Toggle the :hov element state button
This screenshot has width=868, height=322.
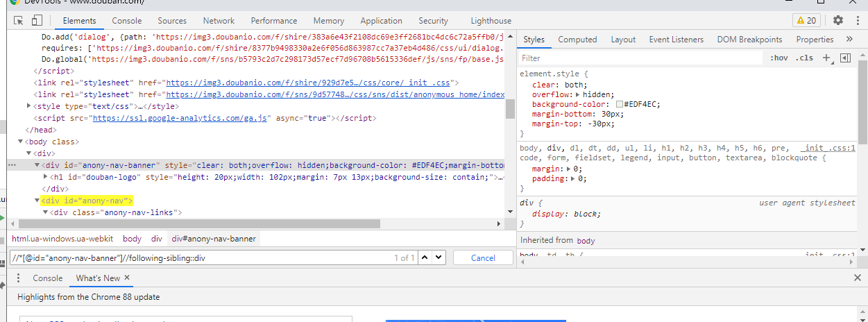click(779, 58)
